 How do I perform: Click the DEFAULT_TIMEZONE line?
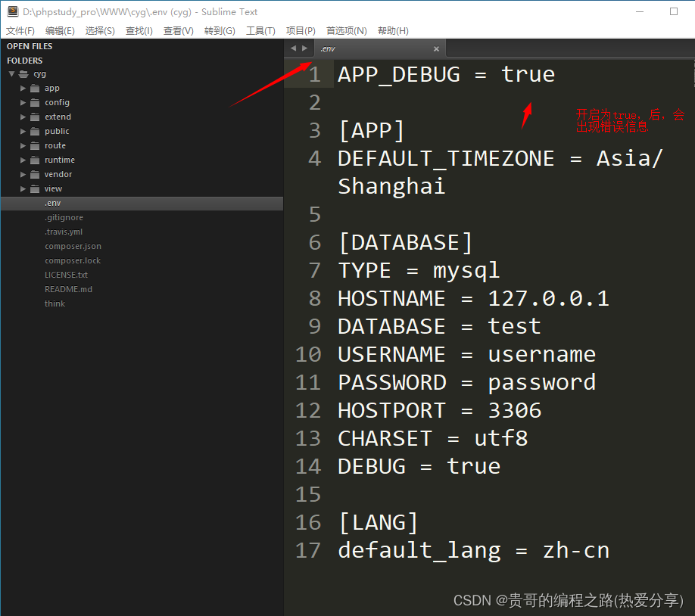(500, 173)
